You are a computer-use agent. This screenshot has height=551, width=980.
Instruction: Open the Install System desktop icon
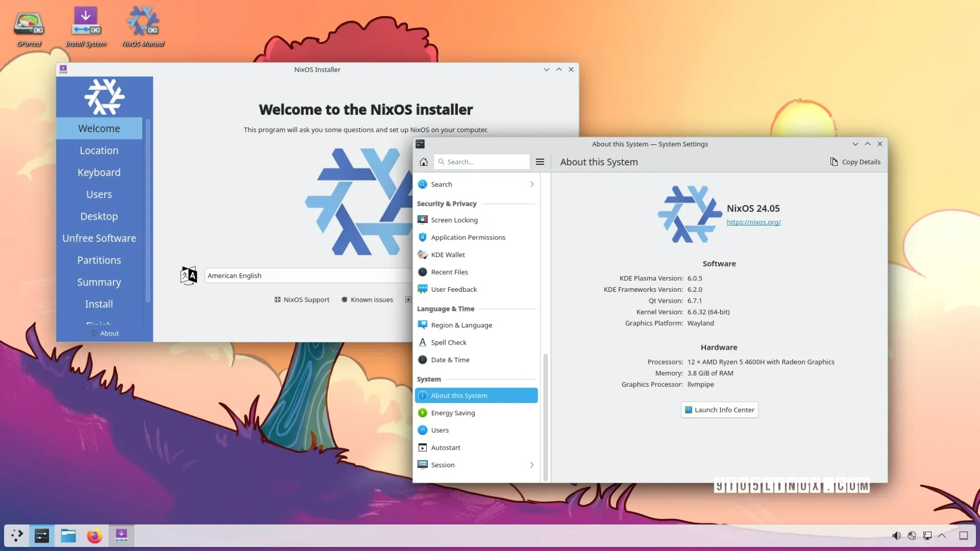pos(86,27)
